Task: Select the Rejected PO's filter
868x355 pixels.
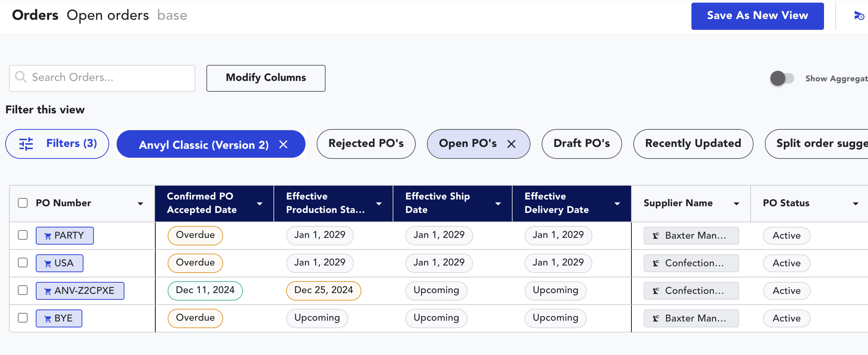Action: (366, 144)
